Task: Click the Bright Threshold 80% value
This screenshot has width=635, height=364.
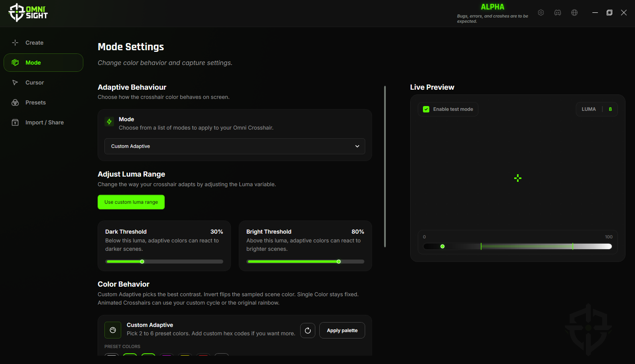Action: coord(358,232)
